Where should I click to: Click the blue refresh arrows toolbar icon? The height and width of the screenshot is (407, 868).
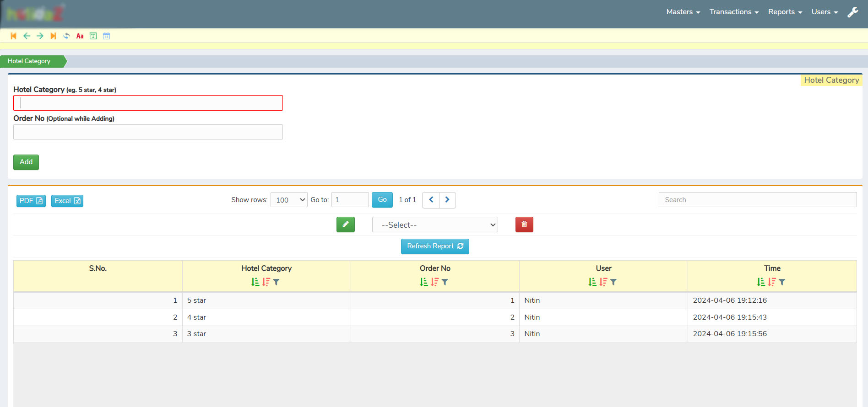66,36
